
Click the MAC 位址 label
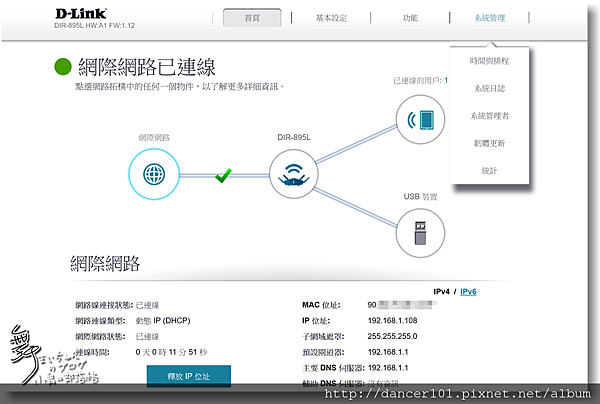[321, 305]
